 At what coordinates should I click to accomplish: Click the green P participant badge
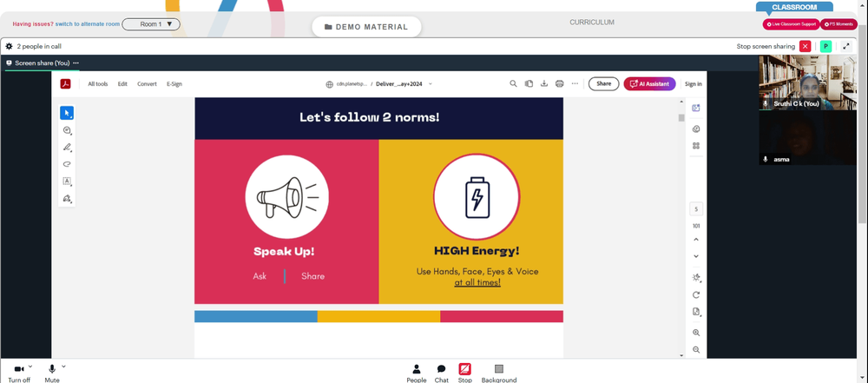(826, 47)
